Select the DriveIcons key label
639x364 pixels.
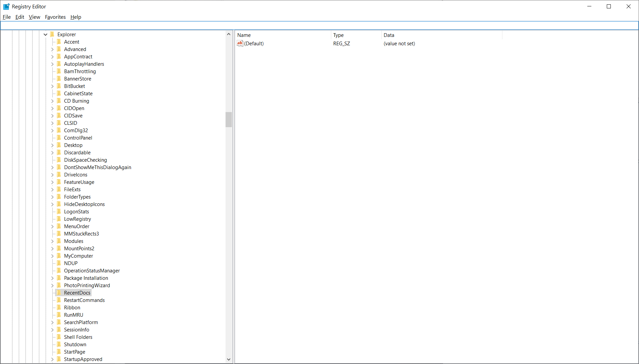[x=76, y=174]
